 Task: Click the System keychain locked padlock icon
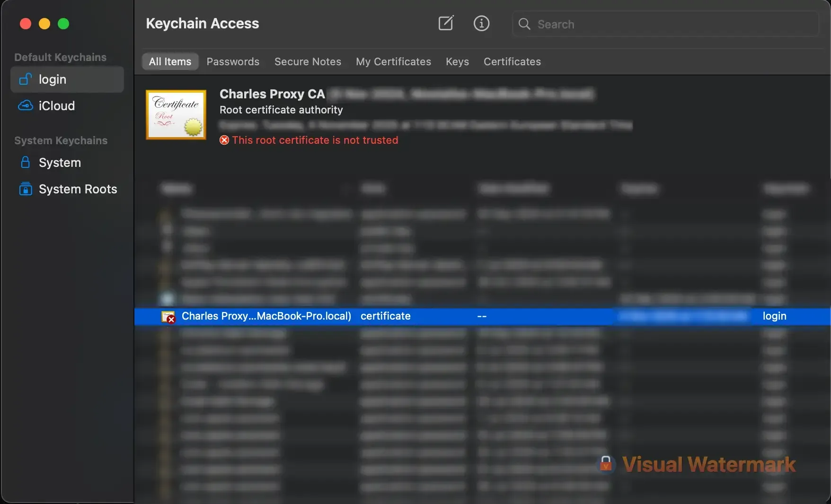coord(25,162)
